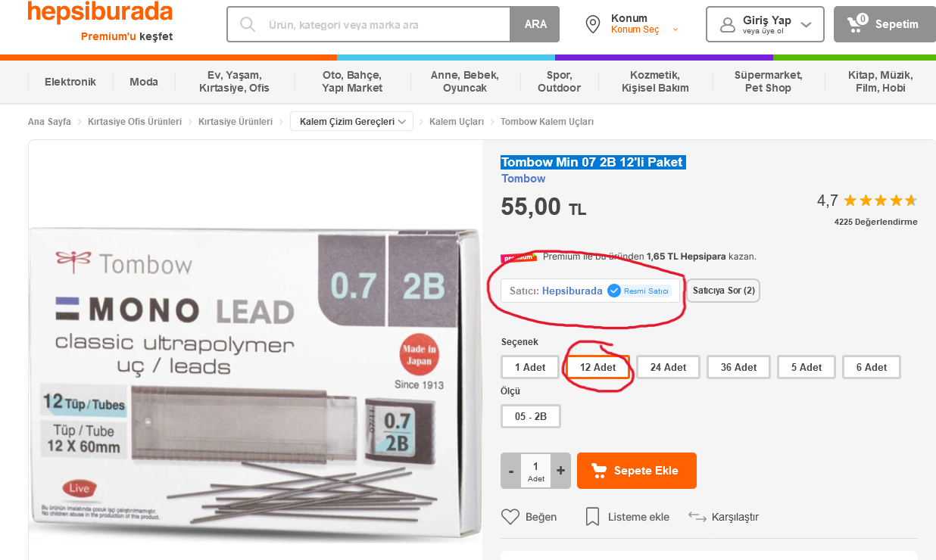Click the Karşılaştır compare arrows icon
The height and width of the screenshot is (560, 936).
[x=697, y=516]
